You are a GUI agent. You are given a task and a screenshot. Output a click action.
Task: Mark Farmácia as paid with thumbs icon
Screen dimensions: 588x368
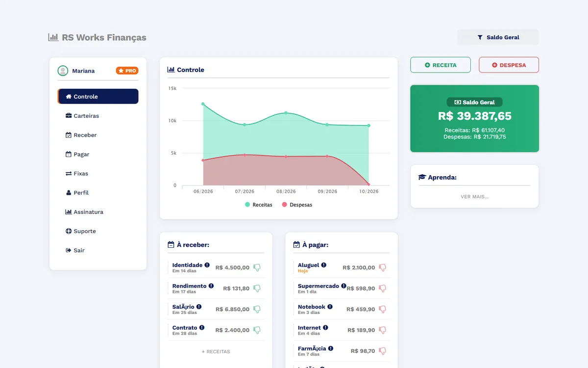pos(383,351)
